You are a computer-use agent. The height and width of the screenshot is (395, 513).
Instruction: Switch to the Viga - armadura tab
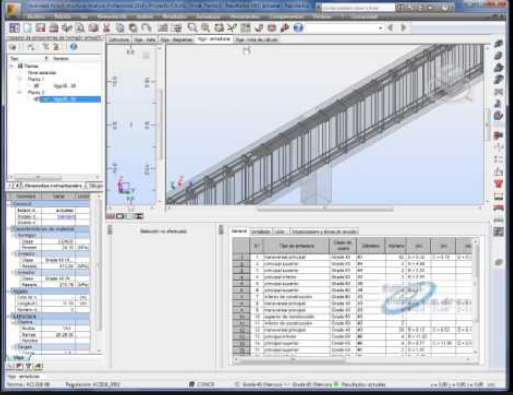coord(214,39)
